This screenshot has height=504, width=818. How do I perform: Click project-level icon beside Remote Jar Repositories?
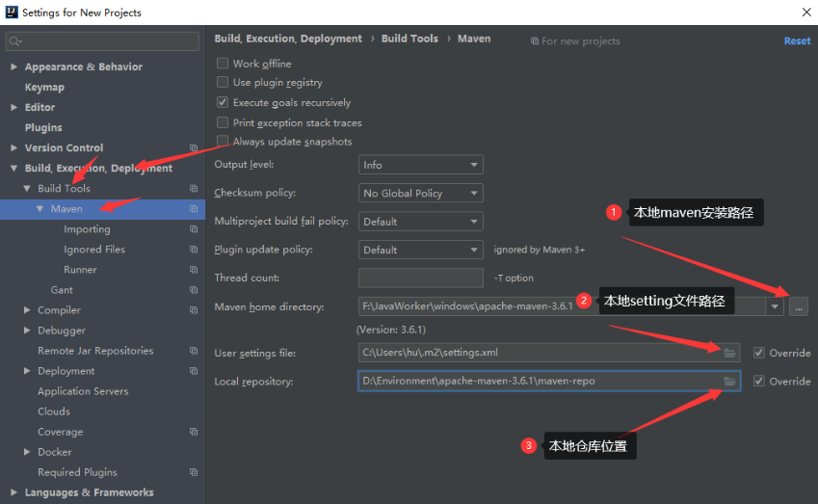coord(194,351)
